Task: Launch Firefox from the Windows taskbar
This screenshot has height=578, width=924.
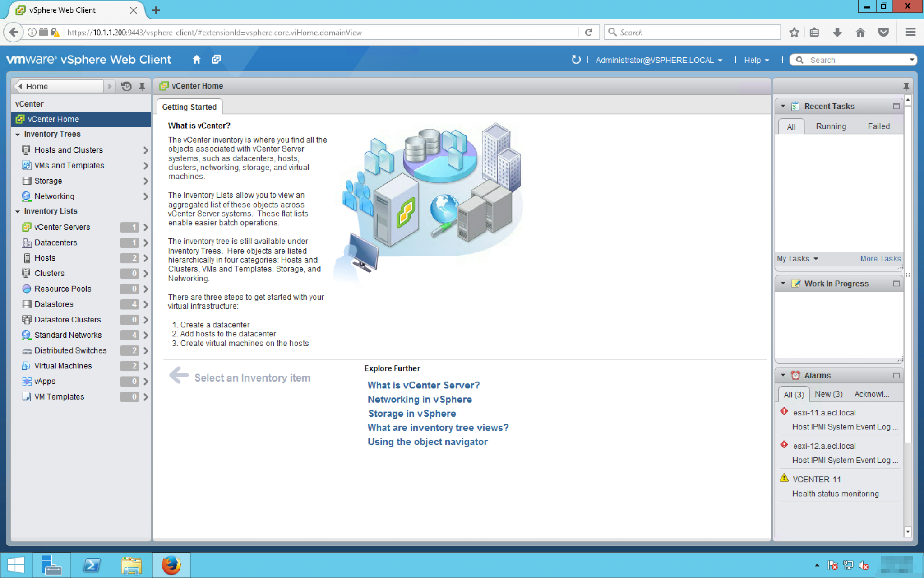Action: tap(171, 565)
